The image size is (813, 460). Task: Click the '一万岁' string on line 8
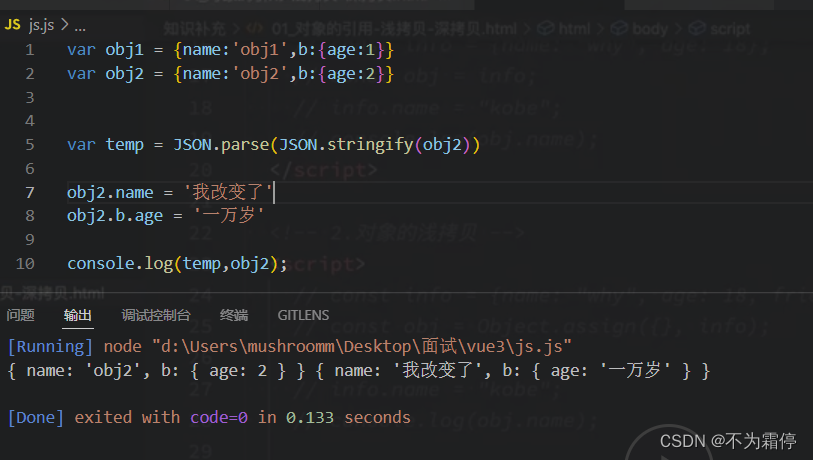229,215
